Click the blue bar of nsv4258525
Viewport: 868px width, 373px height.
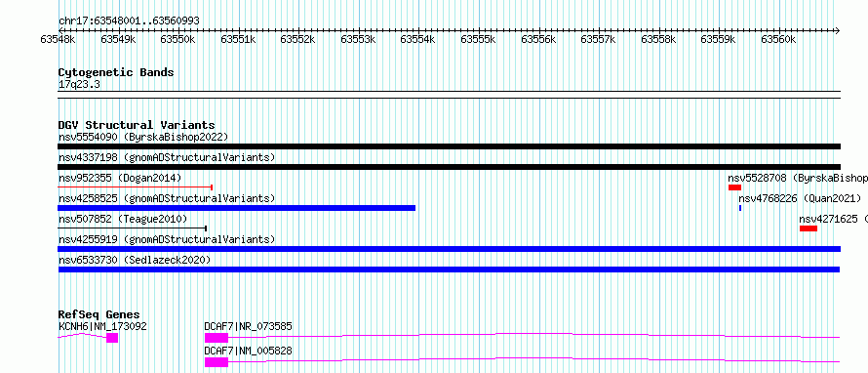tap(236, 208)
